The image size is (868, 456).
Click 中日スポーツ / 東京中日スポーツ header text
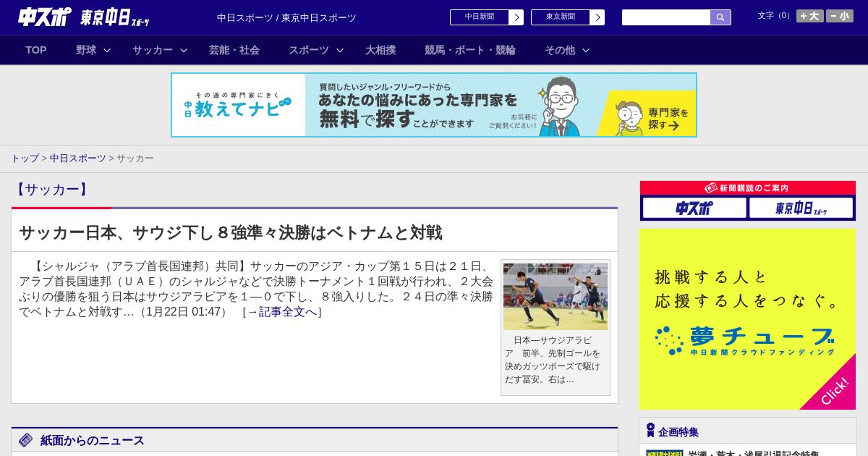286,17
